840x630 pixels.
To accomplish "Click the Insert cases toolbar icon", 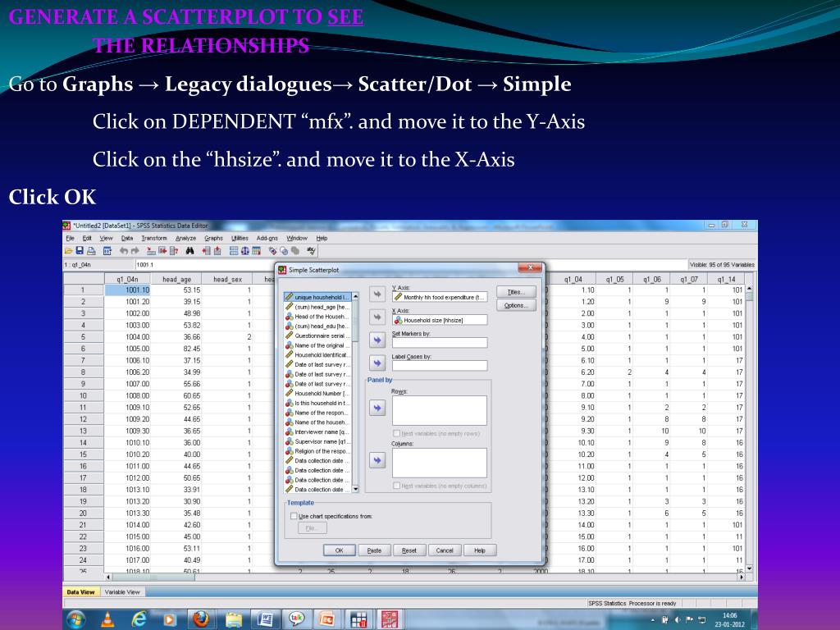I will pos(206,251).
